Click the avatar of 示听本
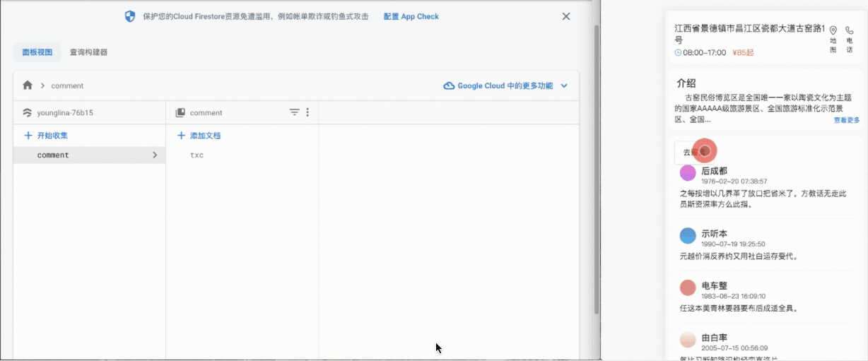Viewport: 868px width, 361px height. [x=688, y=236]
